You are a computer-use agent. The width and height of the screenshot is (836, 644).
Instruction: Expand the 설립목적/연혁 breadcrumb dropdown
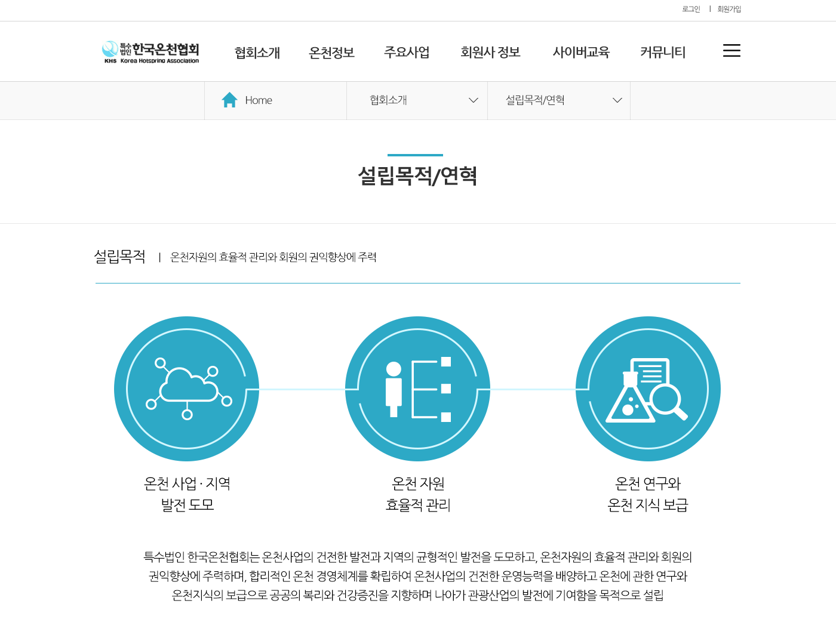(x=617, y=100)
